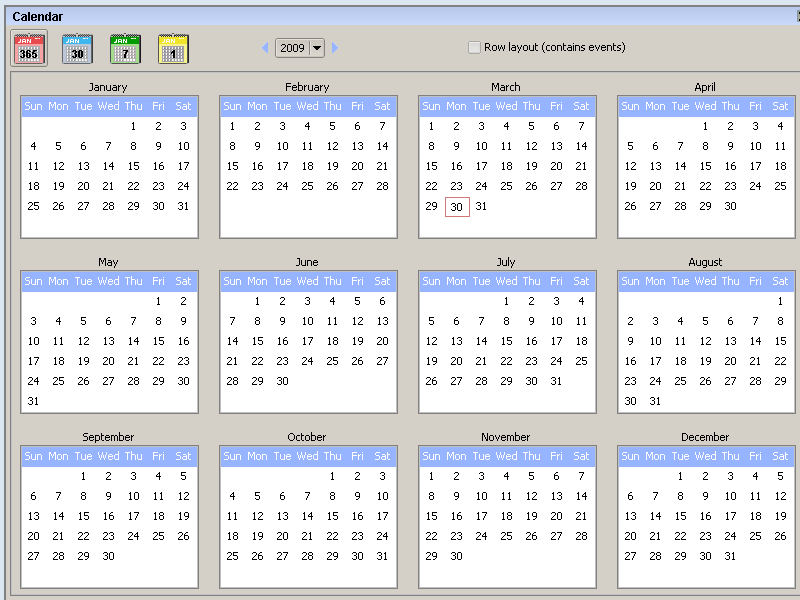
Task: Select December 25 in the calendar
Action: click(x=755, y=536)
